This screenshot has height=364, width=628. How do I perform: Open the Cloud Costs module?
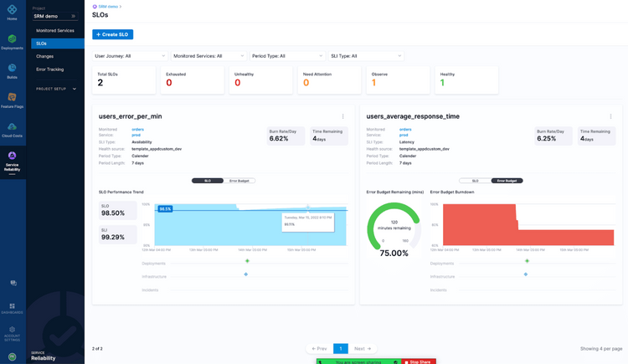click(12, 130)
